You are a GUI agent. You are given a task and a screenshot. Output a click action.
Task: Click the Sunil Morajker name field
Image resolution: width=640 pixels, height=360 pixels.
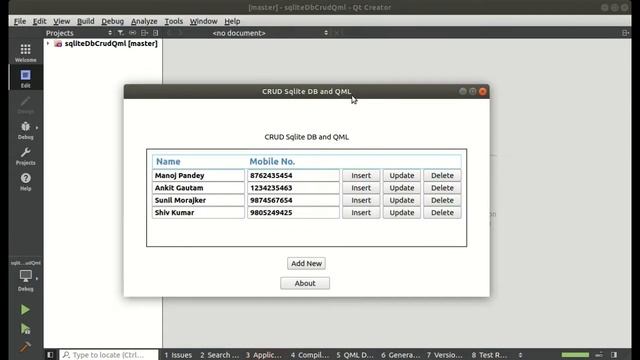pos(198,200)
